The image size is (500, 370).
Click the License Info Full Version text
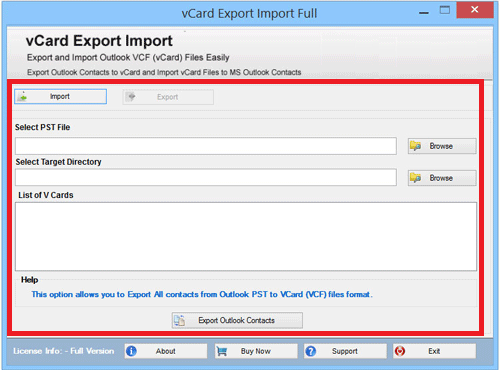pos(64,351)
